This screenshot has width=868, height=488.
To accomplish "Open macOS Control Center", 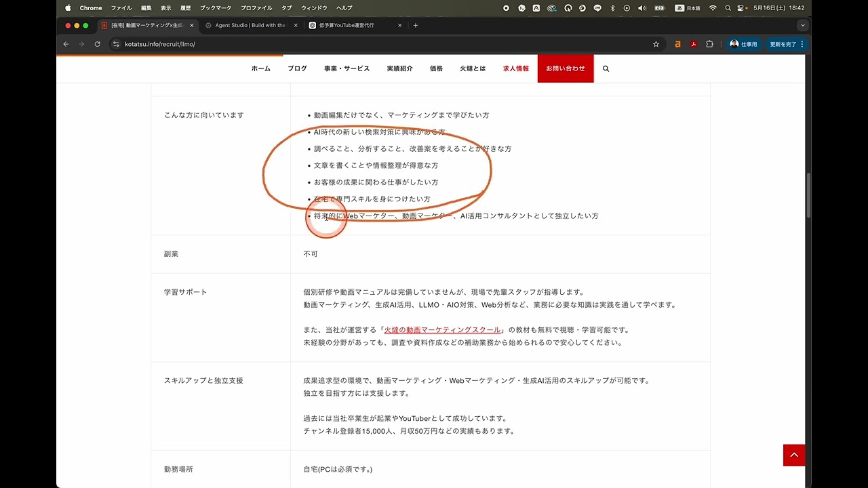I will [x=742, y=8].
